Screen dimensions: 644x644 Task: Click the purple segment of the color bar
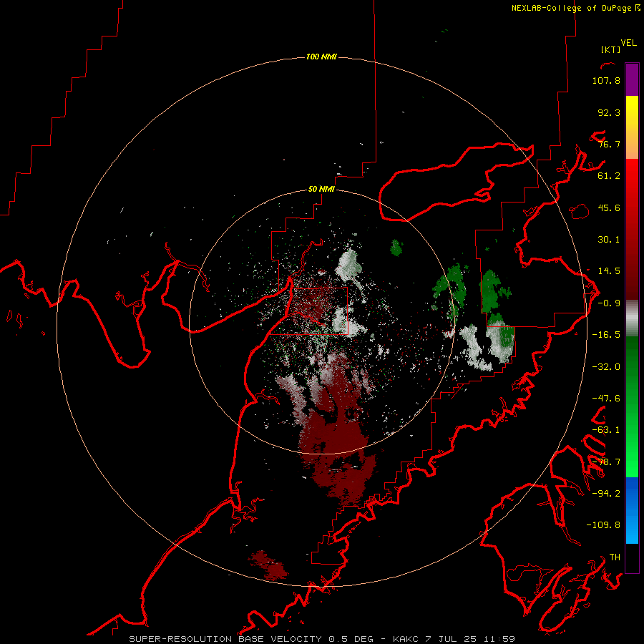632,79
